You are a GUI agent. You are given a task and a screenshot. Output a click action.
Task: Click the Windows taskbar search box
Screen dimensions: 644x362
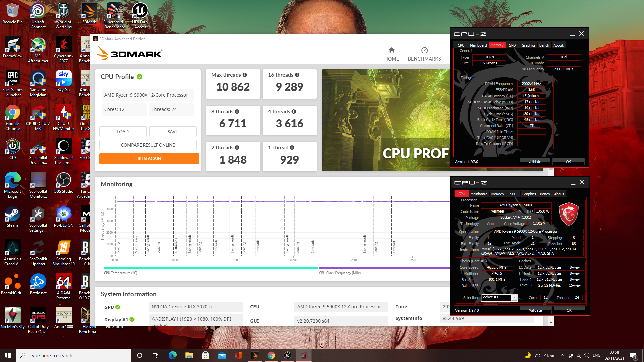coord(74,355)
